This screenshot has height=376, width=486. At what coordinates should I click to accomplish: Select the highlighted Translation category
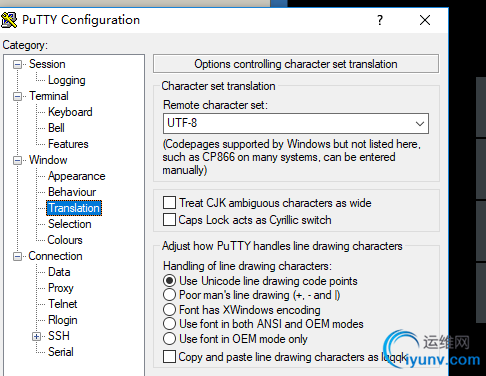click(74, 208)
